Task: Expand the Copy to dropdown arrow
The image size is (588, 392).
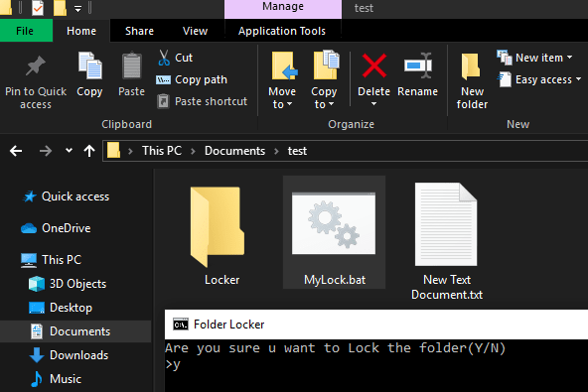Action: pyautogui.click(x=331, y=104)
